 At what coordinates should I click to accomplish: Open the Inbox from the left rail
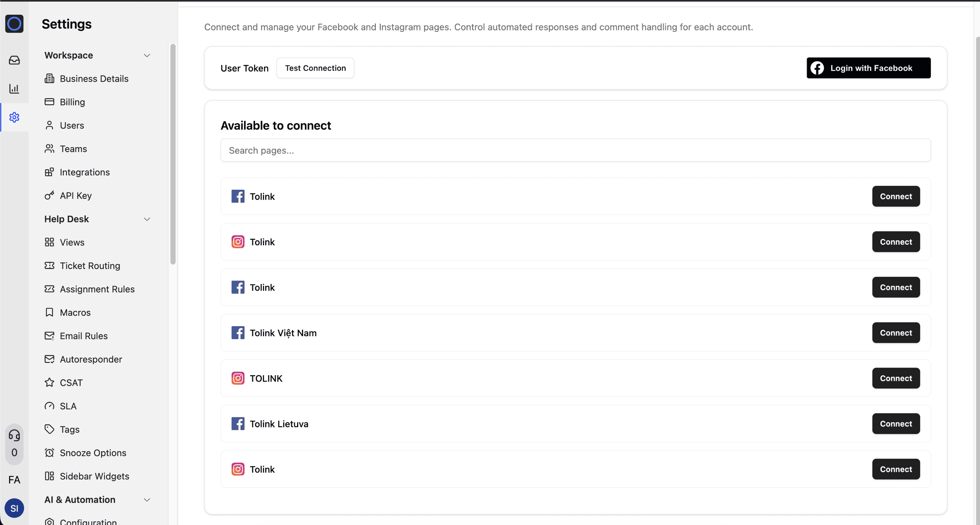14,60
